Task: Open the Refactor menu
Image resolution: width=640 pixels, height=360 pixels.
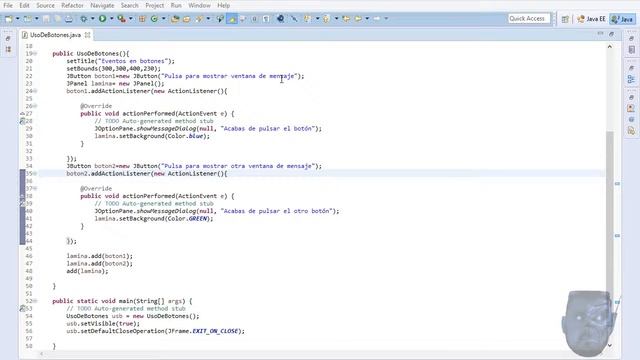Action: tap(72, 6)
